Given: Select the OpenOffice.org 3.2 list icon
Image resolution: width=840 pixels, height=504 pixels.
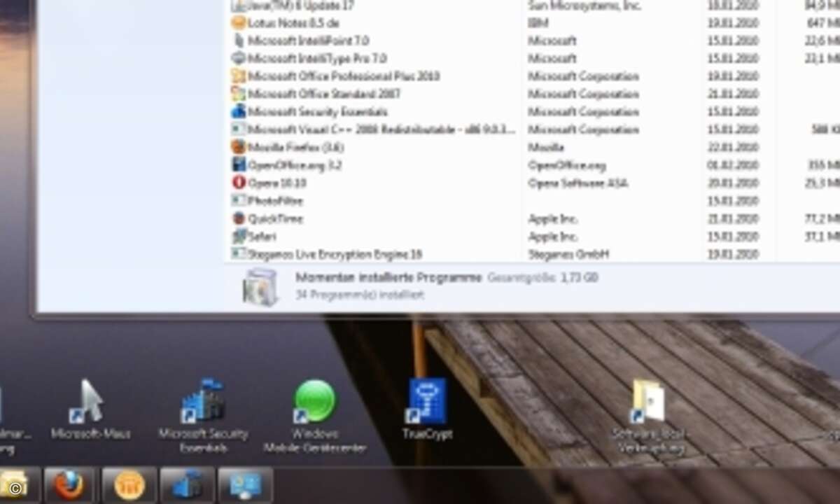Looking at the screenshot, I should (239, 165).
